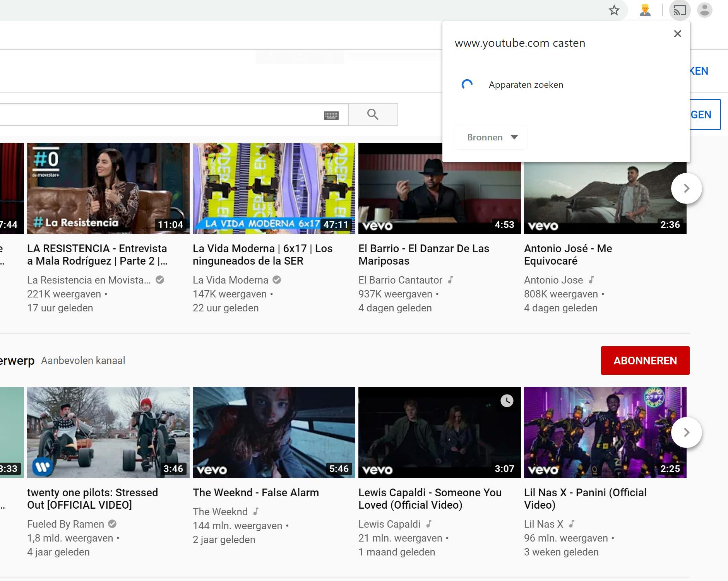Visit El Barrio Cantautor channel
This screenshot has width=728, height=581.
pos(400,280)
